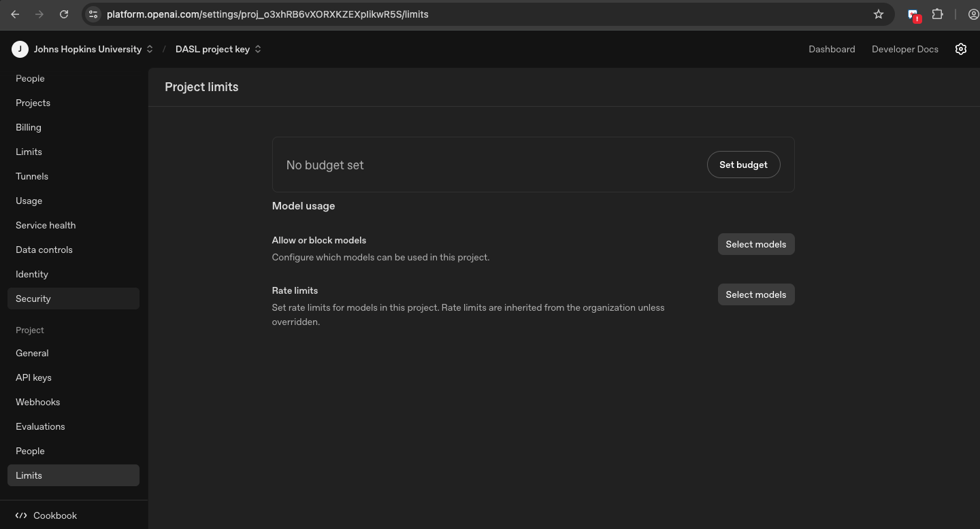Open Cookbook link in sidebar
This screenshot has height=529, width=980.
coord(55,515)
